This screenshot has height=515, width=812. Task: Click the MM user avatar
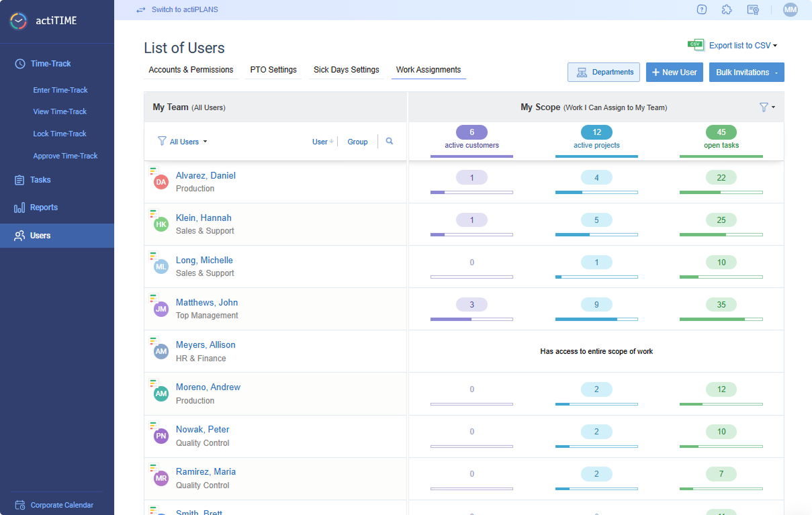(x=791, y=9)
